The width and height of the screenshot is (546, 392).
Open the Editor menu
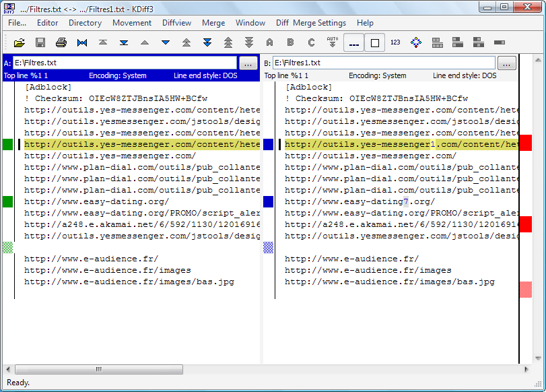pyautogui.click(x=47, y=23)
